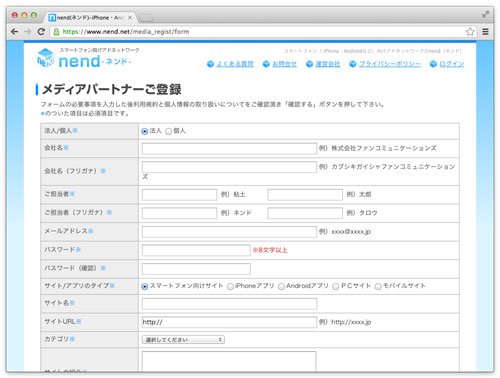Screen dimensions: 500x378
Task: Click the ご担当者 given name field
Action: [x=305, y=195]
